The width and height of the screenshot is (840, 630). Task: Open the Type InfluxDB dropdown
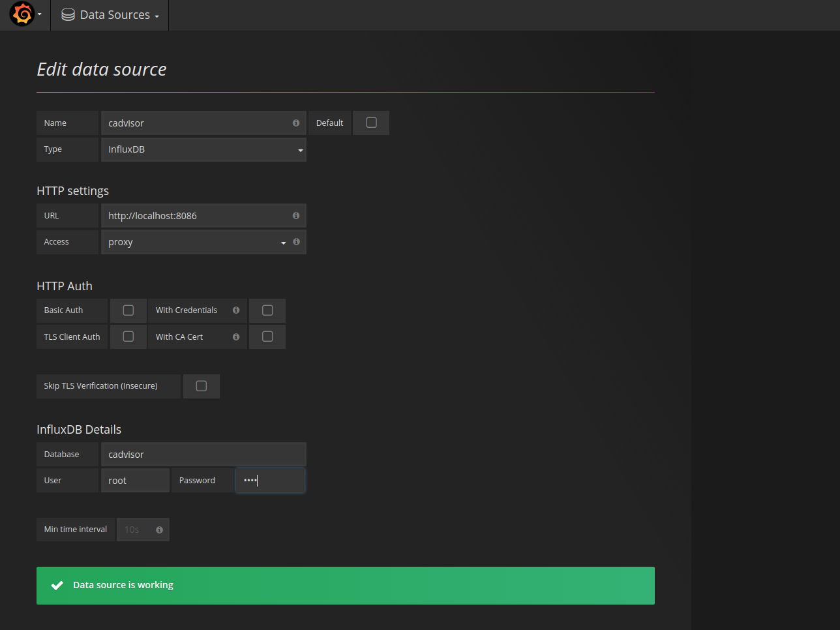(203, 149)
